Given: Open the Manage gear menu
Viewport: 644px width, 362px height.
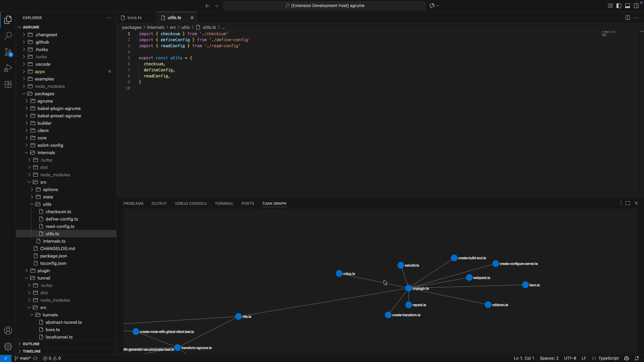Looking at the screenshot, I should click(8, 347).
